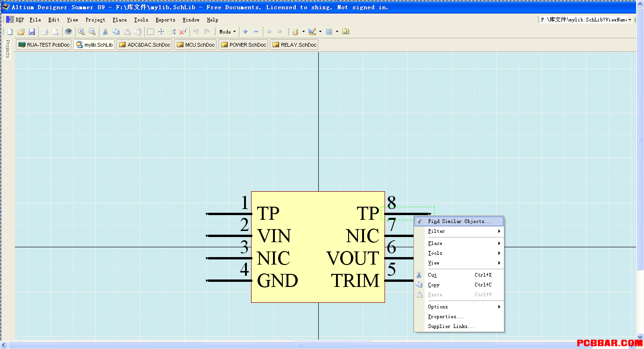The image size is (644, 349).
Task: Switch to the MCU.SchDoc tab
Action: click(196, 45)
